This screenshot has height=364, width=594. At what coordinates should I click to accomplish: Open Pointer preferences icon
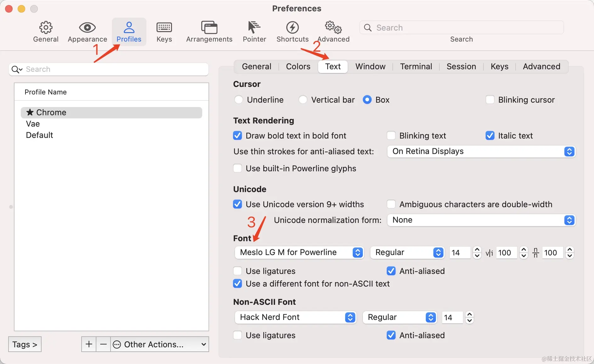click(254, 28)
